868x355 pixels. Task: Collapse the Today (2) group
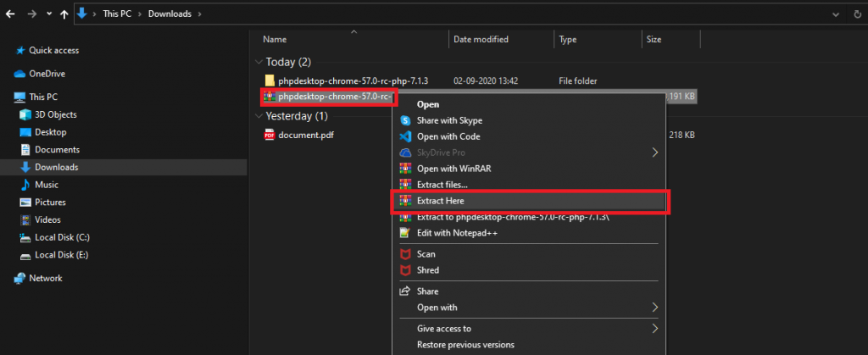[259, 63]
